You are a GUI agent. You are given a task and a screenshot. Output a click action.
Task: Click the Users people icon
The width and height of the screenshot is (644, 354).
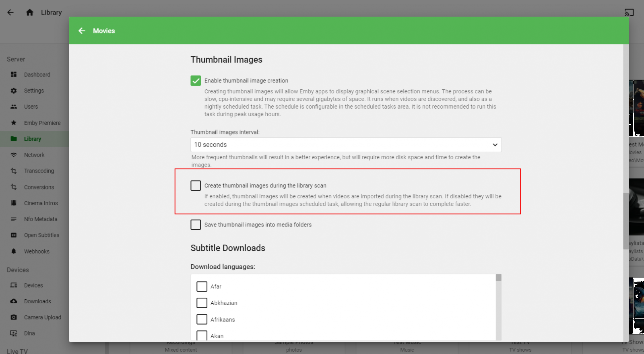[x=14, y=107]
